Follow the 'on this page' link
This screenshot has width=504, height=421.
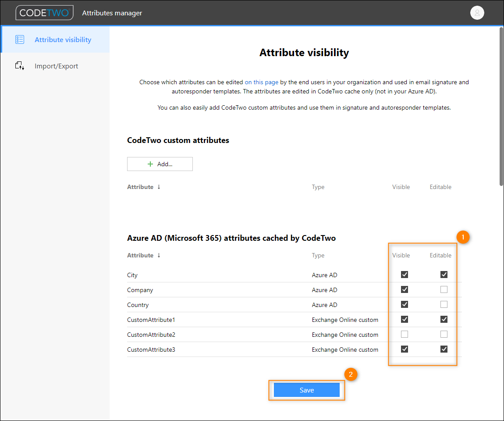tap(261, 82)
